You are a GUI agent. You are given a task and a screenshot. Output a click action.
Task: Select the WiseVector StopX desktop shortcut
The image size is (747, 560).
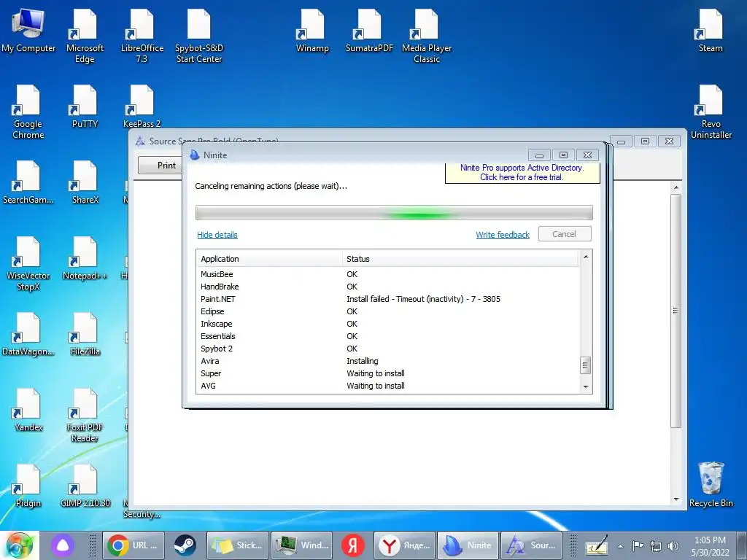point(28,264)
